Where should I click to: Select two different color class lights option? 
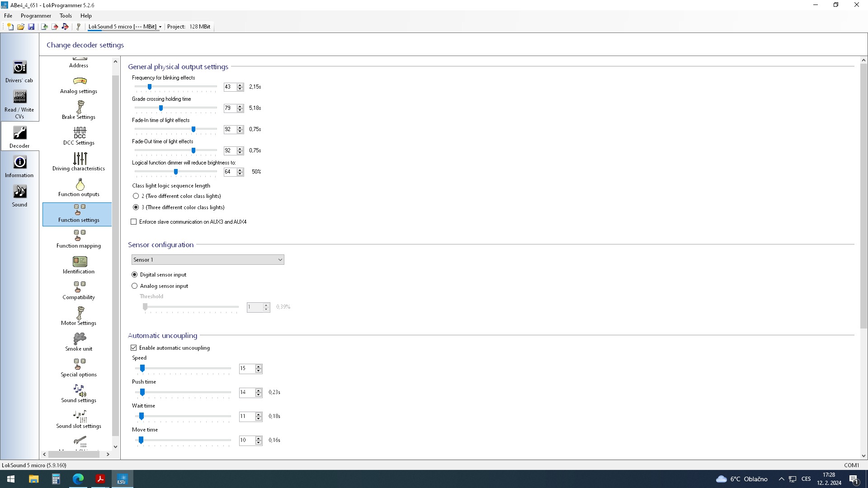click(x=136, y=196)
